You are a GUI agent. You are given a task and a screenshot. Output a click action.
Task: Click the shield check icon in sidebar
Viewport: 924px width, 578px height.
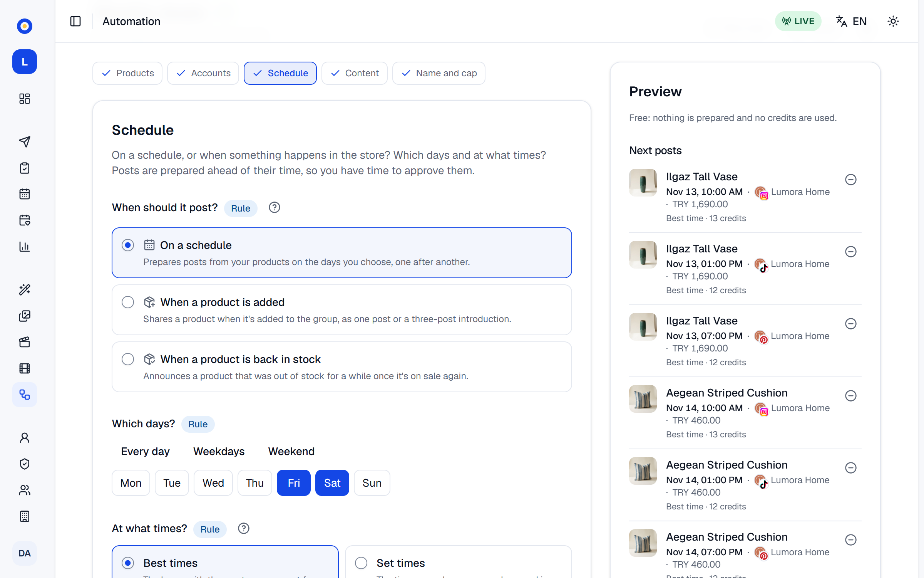coord(25,464)
